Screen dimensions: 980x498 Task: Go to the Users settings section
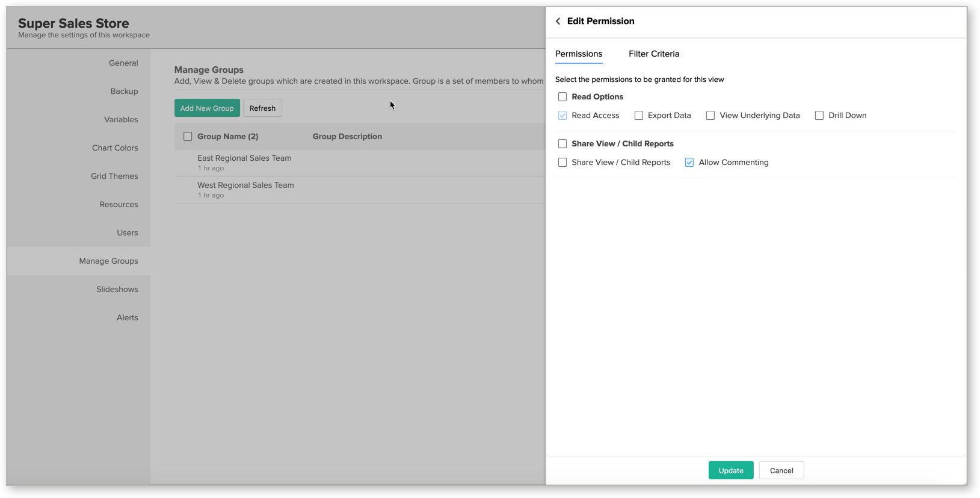(x=127, y=232)
